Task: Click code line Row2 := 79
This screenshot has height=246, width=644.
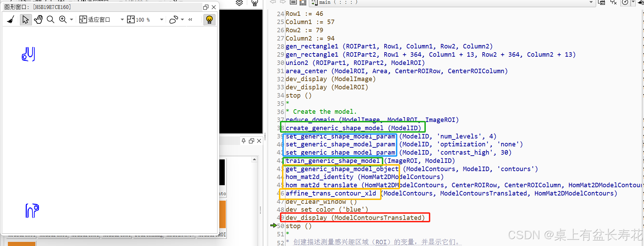Action: tap(304, 30)
